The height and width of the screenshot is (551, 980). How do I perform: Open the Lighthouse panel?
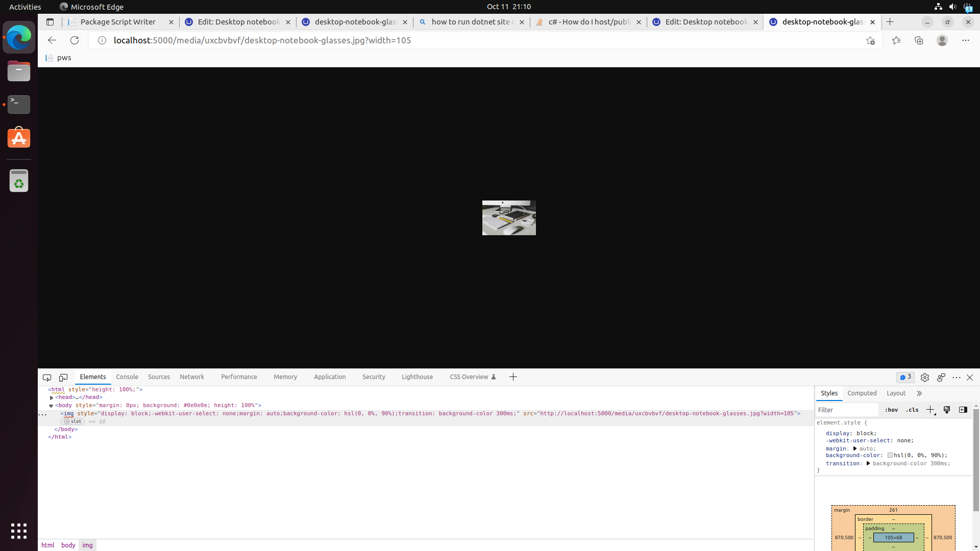(x=417, y=377)
